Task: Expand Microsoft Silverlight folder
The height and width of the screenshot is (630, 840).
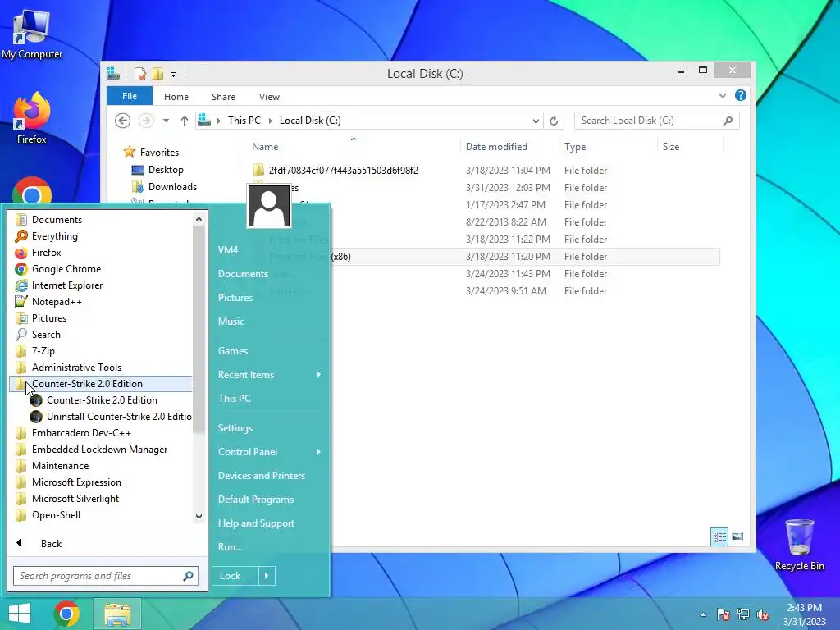Action: click(100, 499)
